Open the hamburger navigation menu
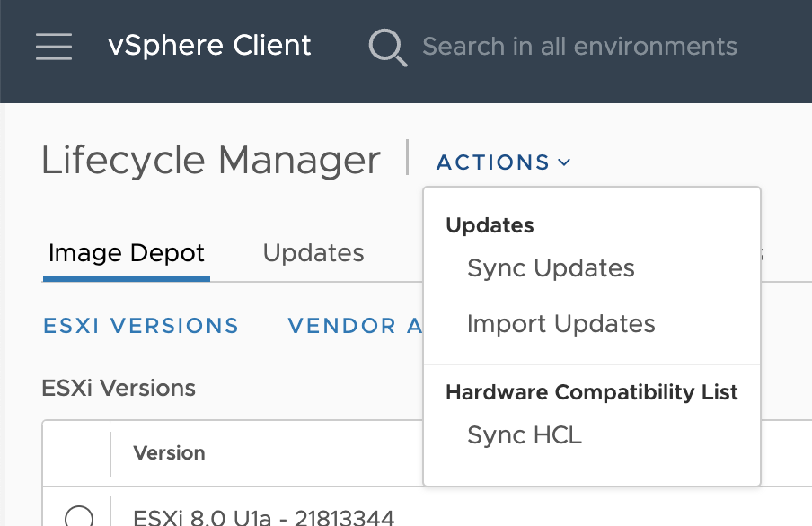812x526 pixels. coord(54,47)
